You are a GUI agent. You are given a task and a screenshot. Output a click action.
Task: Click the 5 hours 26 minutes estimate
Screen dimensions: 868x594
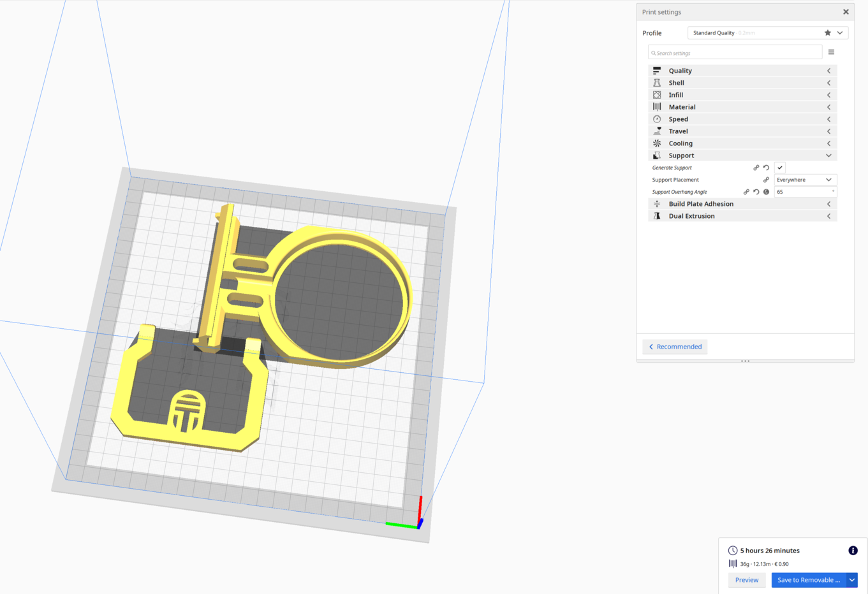click(x=770, y=551)
